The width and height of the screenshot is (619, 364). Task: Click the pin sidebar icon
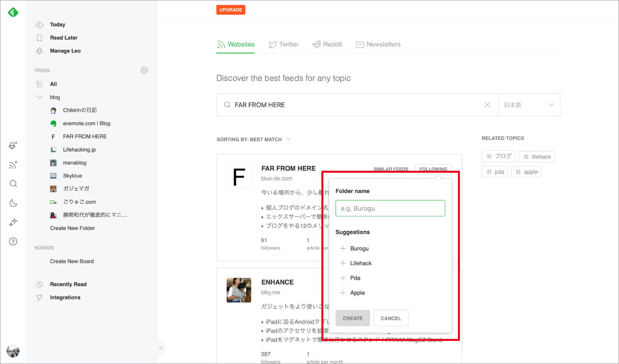click(161, 348)
